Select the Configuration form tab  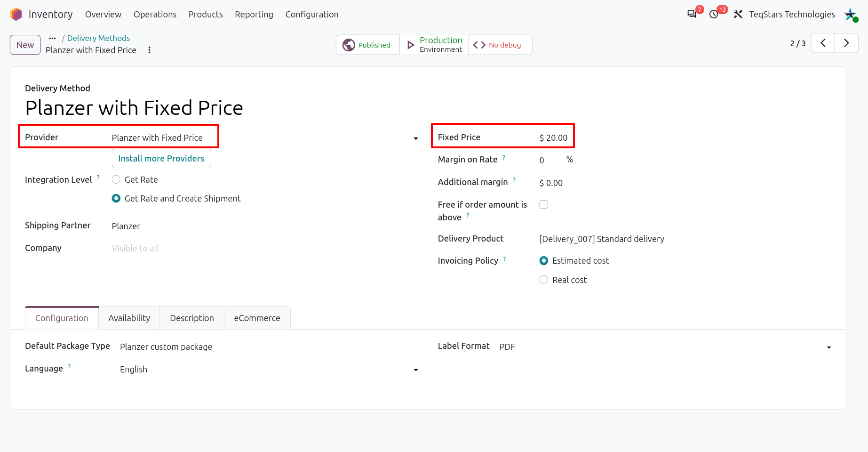coord(62,318)
